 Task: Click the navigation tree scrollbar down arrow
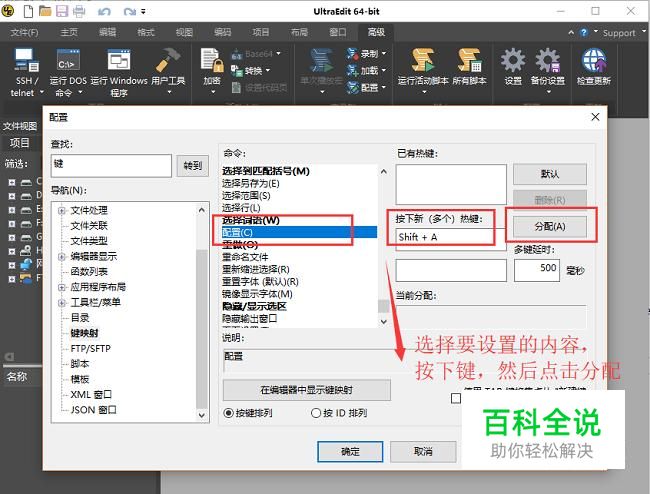(201, 415)
